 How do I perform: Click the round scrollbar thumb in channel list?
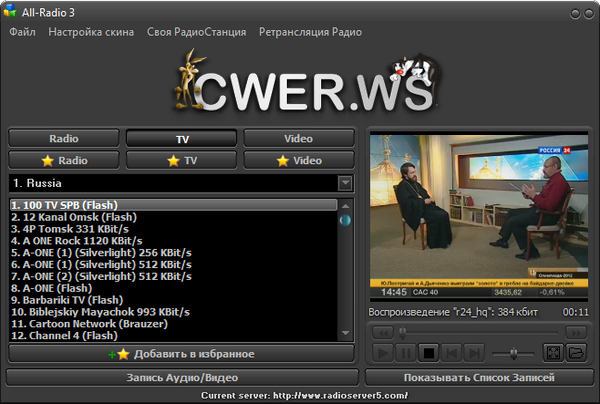pyautogui.click(x=345, y=220)
